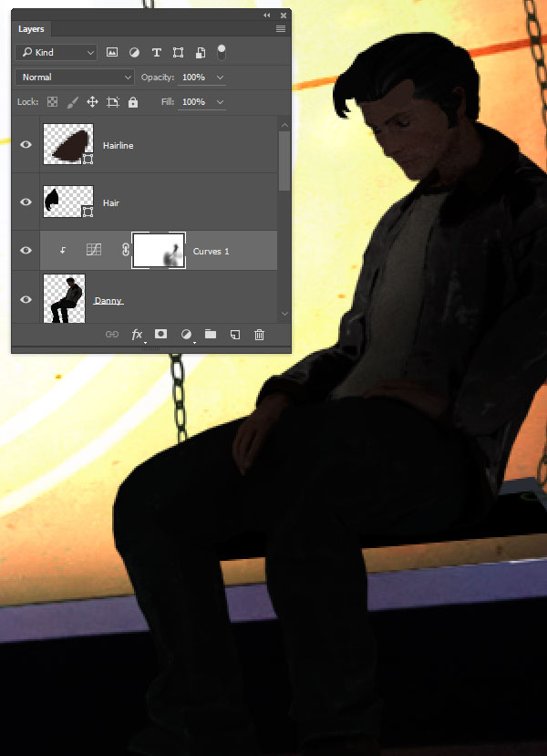This screenshot has width=547, height=756.
Task: Toggle visibility of Curves 1 layer
Action: pos(26,250)
